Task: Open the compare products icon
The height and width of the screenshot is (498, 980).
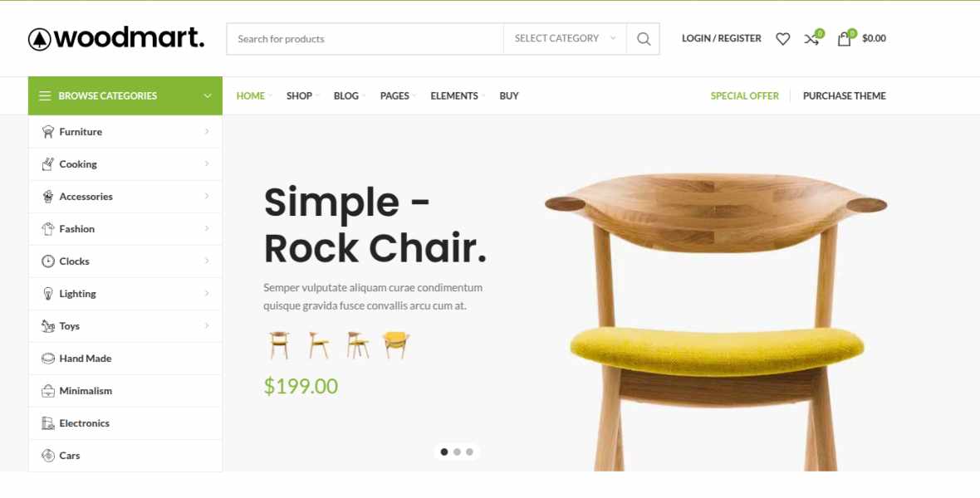Action: (x=811, y=39)
